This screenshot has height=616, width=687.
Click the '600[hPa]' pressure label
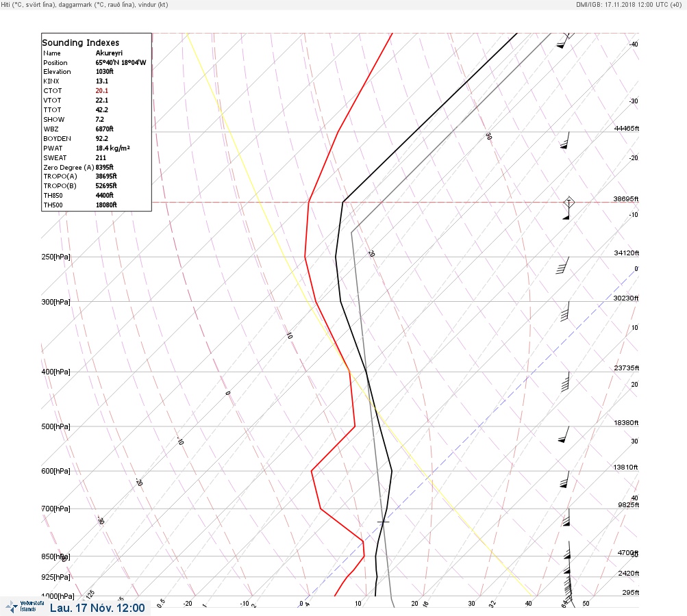tap(55, 471)
